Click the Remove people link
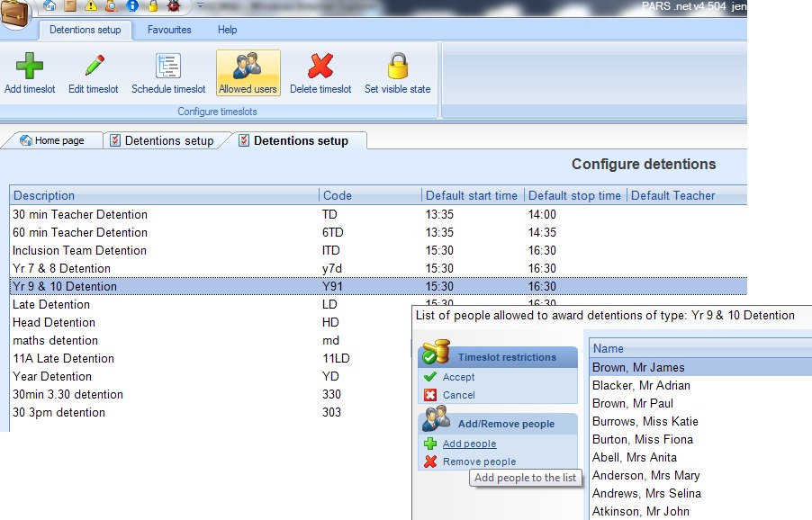 coord(479,462)
